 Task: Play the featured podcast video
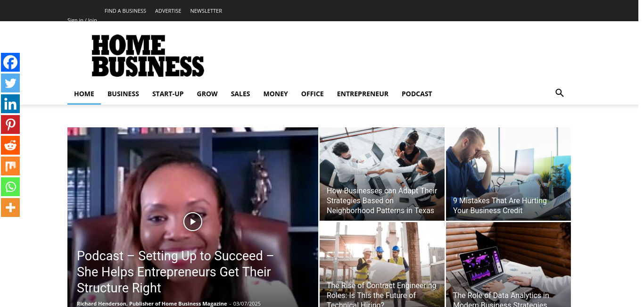pyautogui.click(x=193, y=222)
